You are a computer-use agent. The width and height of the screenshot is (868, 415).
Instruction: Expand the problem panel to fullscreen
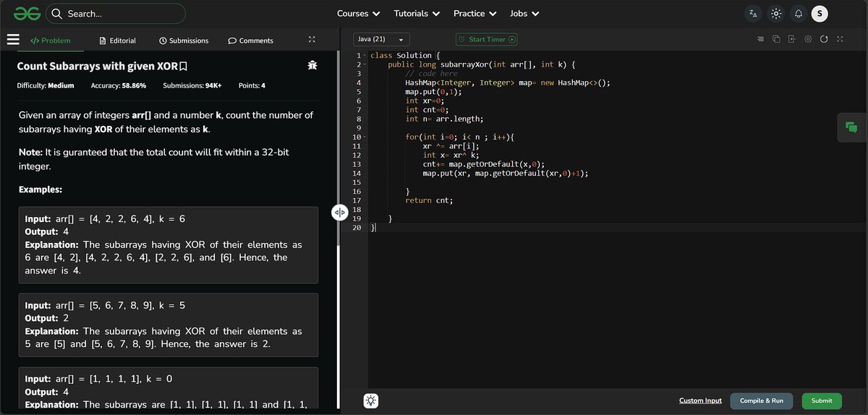(x=312, y=40)
